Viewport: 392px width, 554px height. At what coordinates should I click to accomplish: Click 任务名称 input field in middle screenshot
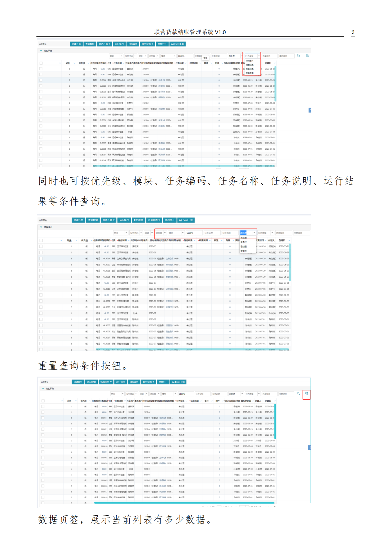point(212,233)
